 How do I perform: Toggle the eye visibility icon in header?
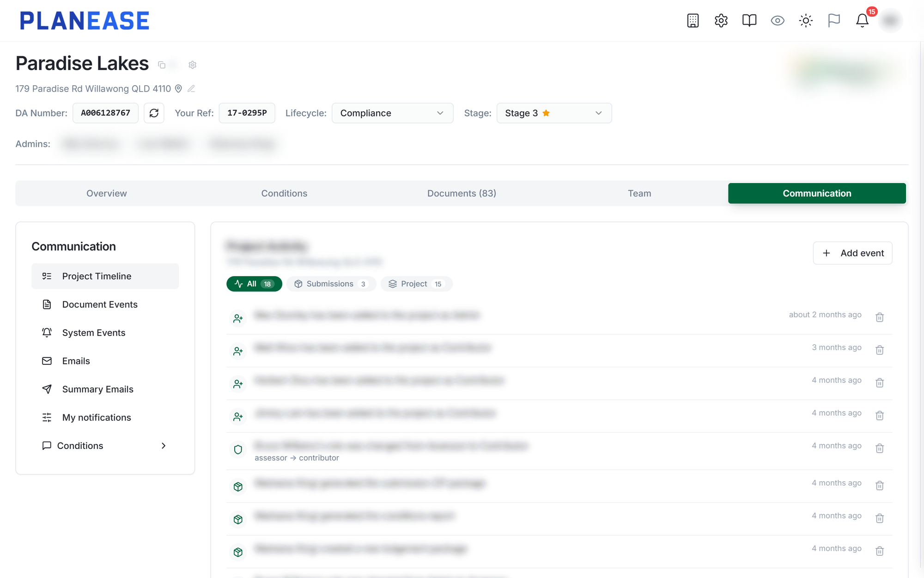778,20
